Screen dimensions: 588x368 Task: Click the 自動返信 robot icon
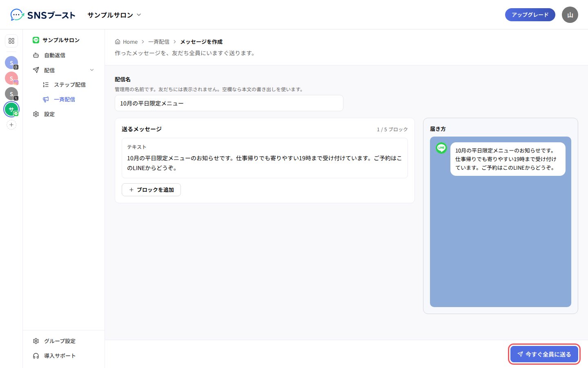[x=36, y=55]
